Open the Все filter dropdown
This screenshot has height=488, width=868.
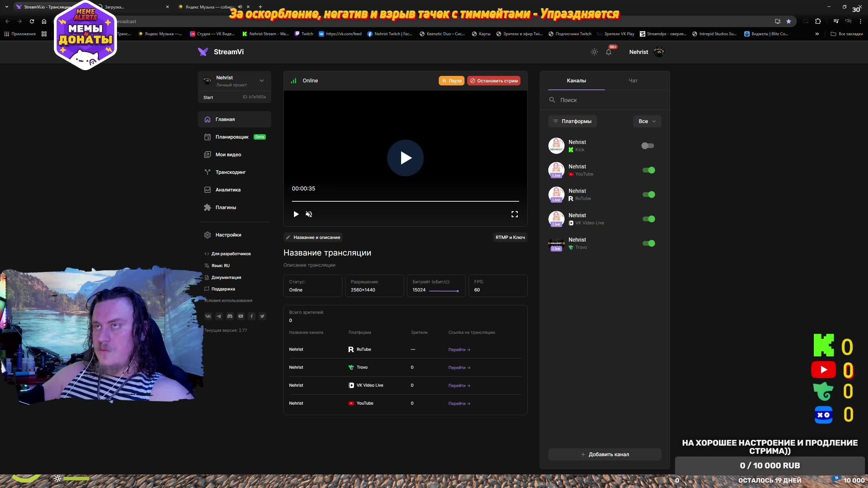(x=647, y=121)
